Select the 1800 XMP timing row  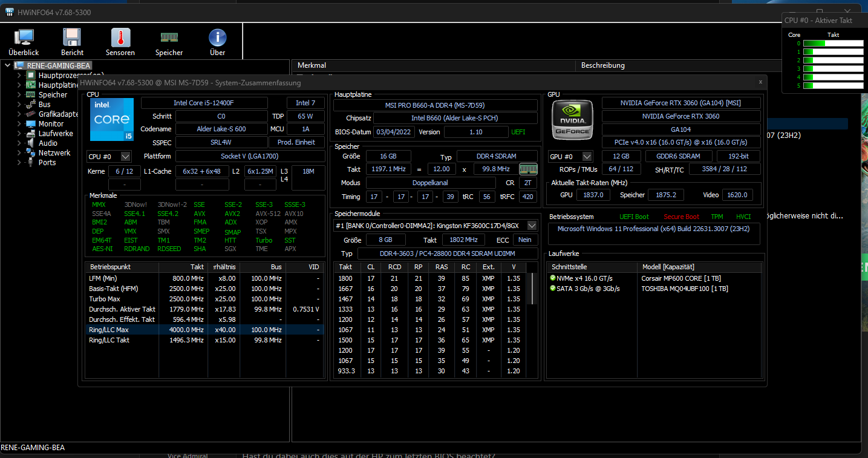(431, 278)
